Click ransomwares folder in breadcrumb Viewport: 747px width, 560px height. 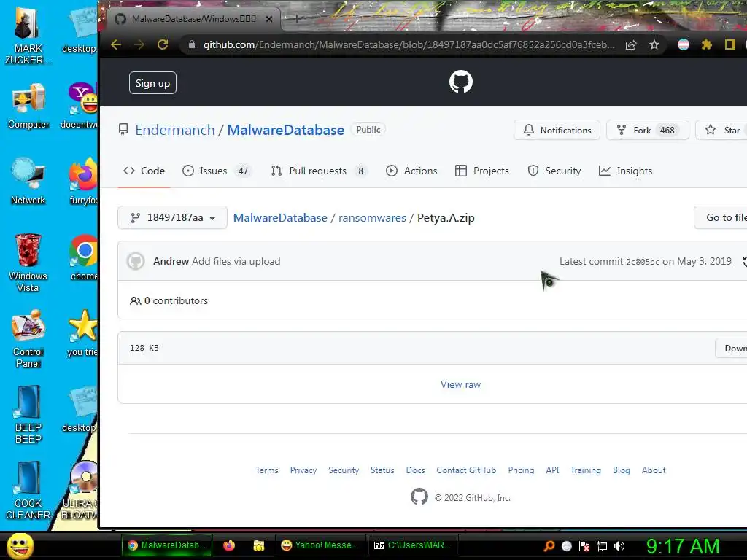click(372, 217)
